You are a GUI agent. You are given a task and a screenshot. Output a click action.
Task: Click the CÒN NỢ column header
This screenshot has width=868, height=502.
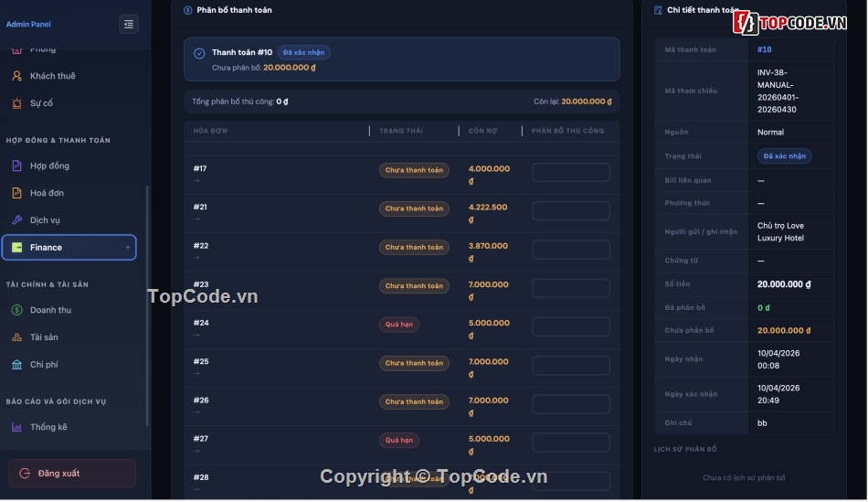coord(482,132)
